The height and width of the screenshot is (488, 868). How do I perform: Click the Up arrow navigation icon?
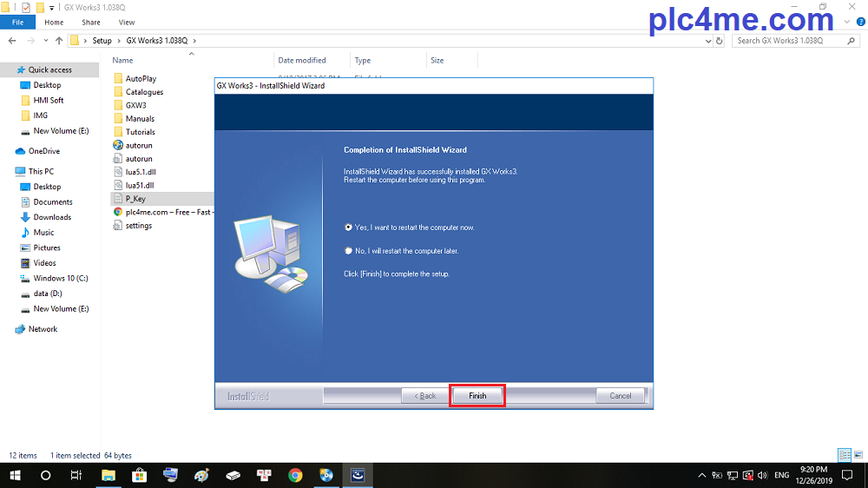[59, 41]
